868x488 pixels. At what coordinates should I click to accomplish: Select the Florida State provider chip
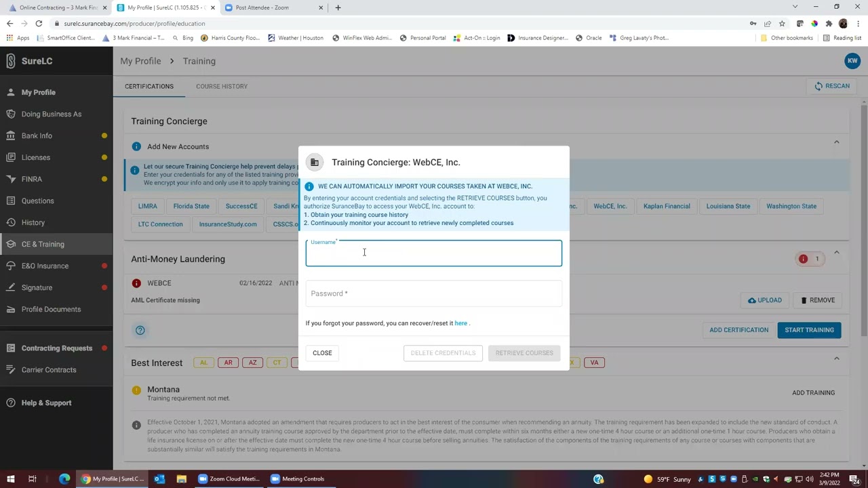point(191,206)
